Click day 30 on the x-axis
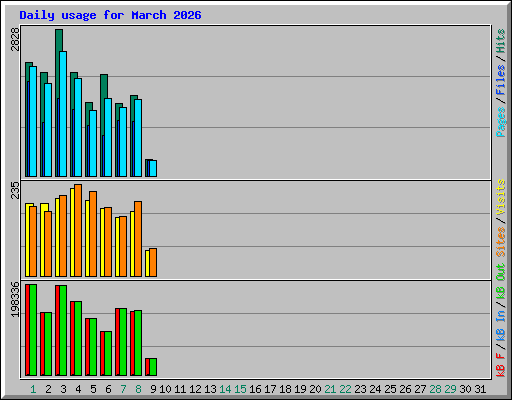The width and height of the screenshot is (512, 400). pyautogui.click(x=465, y=389)
